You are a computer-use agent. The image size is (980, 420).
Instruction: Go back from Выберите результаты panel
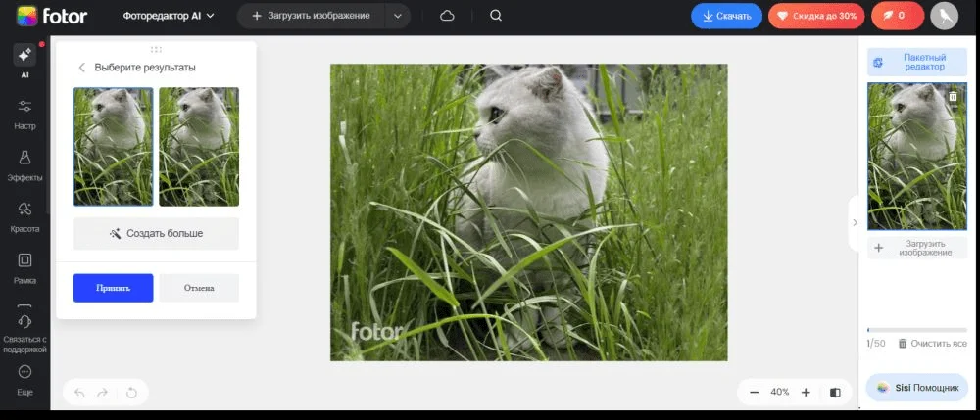pos(81,68)
